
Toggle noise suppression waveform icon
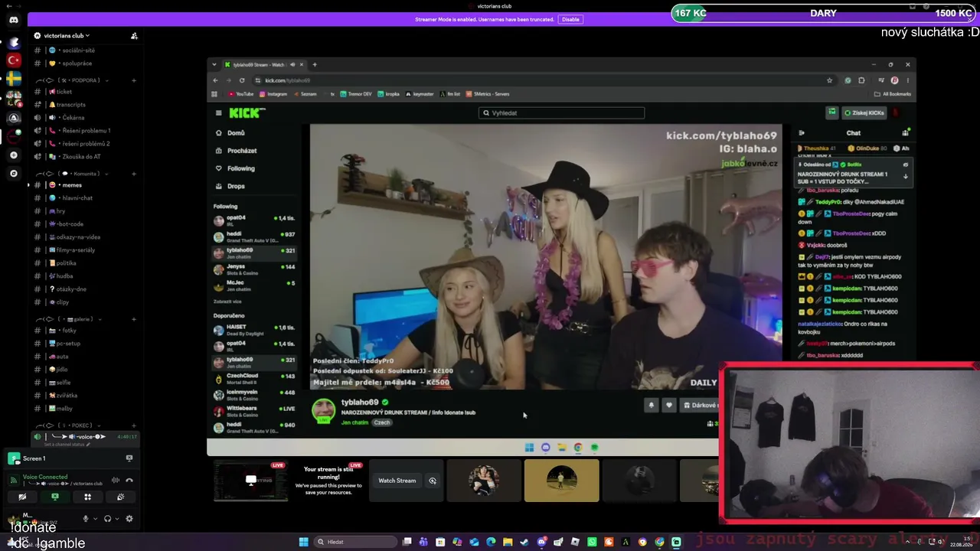click(116, 481)
